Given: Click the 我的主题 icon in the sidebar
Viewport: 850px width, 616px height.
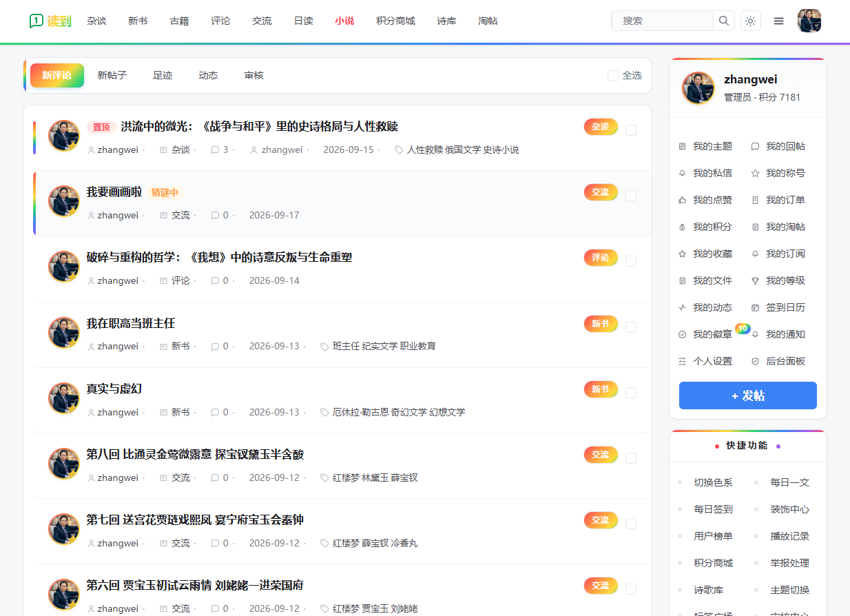Looking at the screenshot, I should pos(682,147).
